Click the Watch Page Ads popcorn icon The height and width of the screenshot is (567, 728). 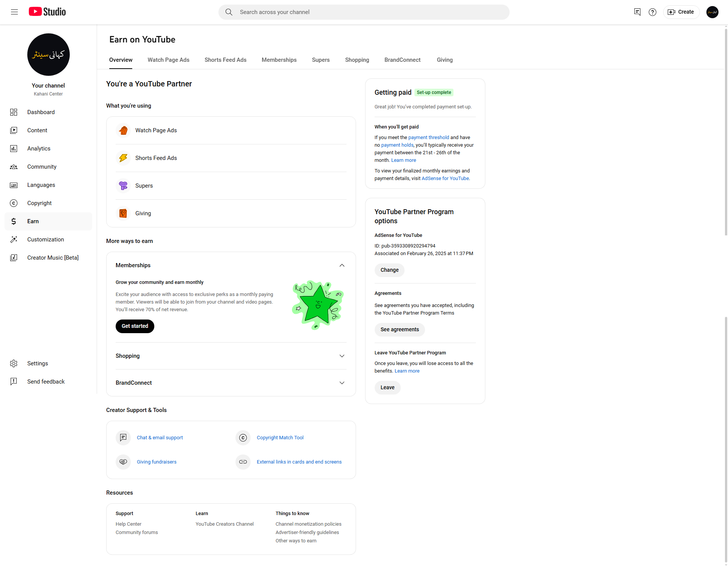tap(123, 130)
